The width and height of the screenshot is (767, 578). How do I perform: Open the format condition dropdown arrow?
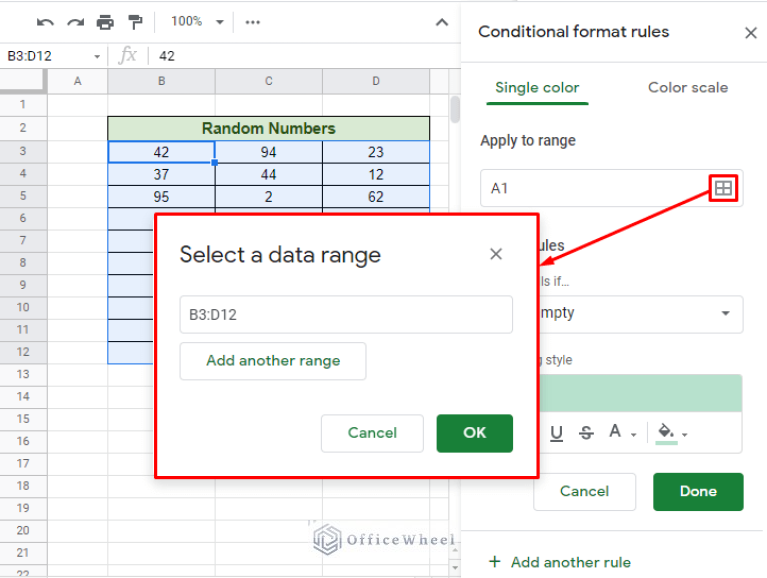tap(726, 313)
